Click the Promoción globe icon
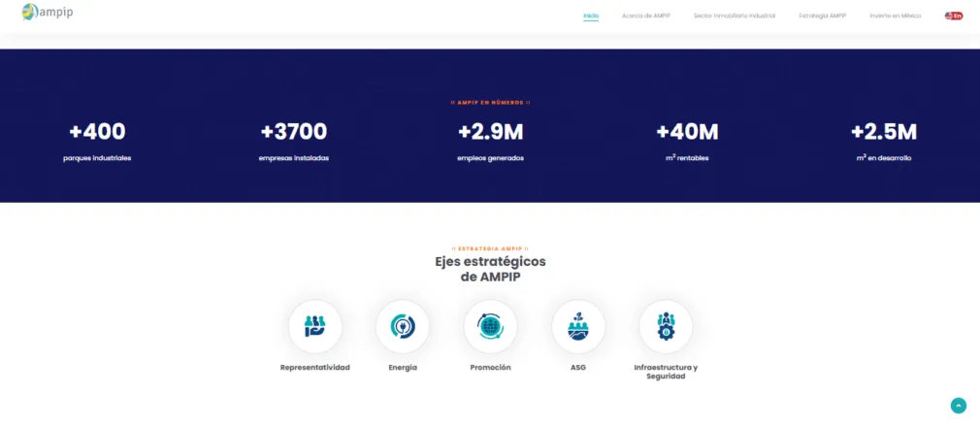 click(491, 326)
